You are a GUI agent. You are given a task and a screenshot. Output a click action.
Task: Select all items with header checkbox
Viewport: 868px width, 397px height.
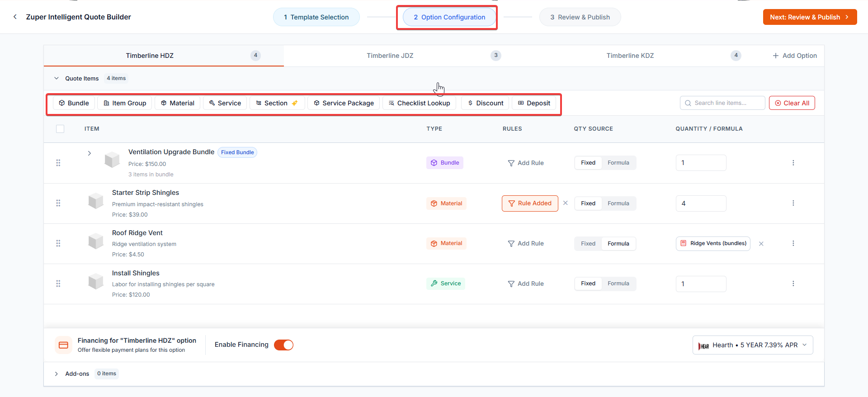[x=60, y=129]
